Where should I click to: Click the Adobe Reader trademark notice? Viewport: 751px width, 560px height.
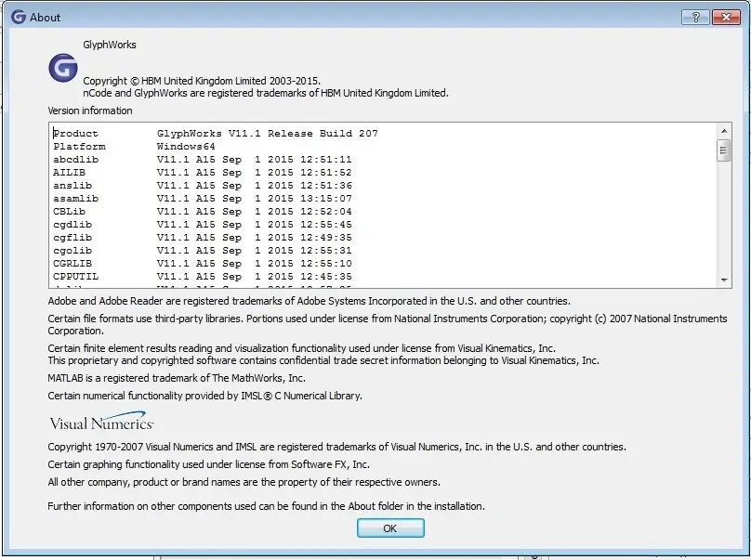click(309, 301)
